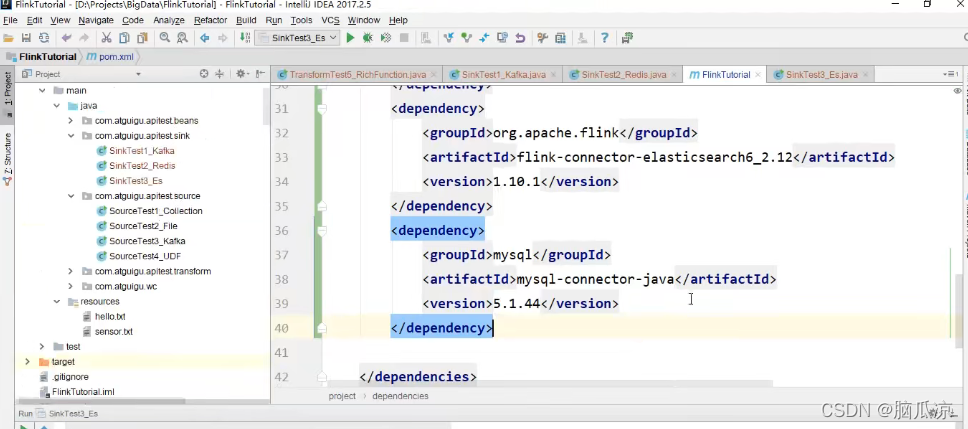Viewport: 968px width, 429px height.
Task: Collapse the java folder
Action: [x=57, y=106]
